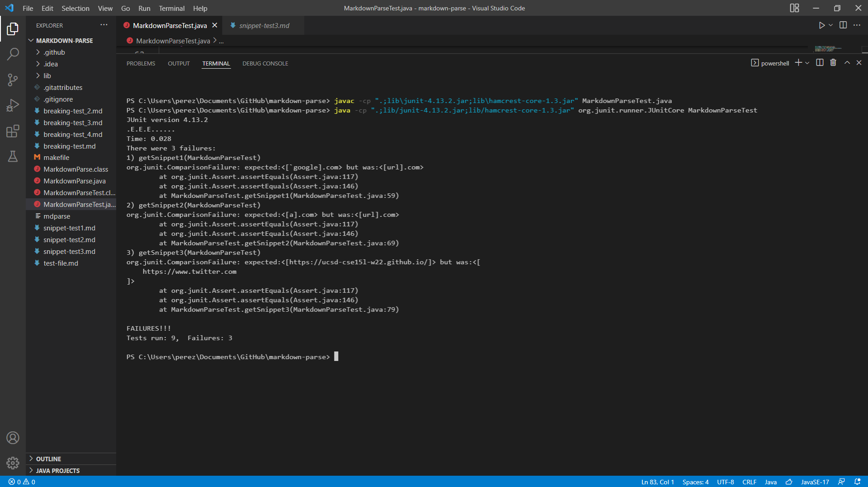Open the Source Control view
This screenshot has height=487, width=868.
pyautogui.click(x=13, y=80)
